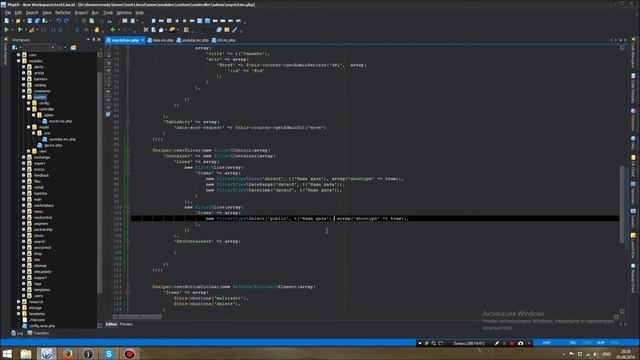640x360 pixels.
Task: Select the marketplace folder
Action: click(44, 205)
